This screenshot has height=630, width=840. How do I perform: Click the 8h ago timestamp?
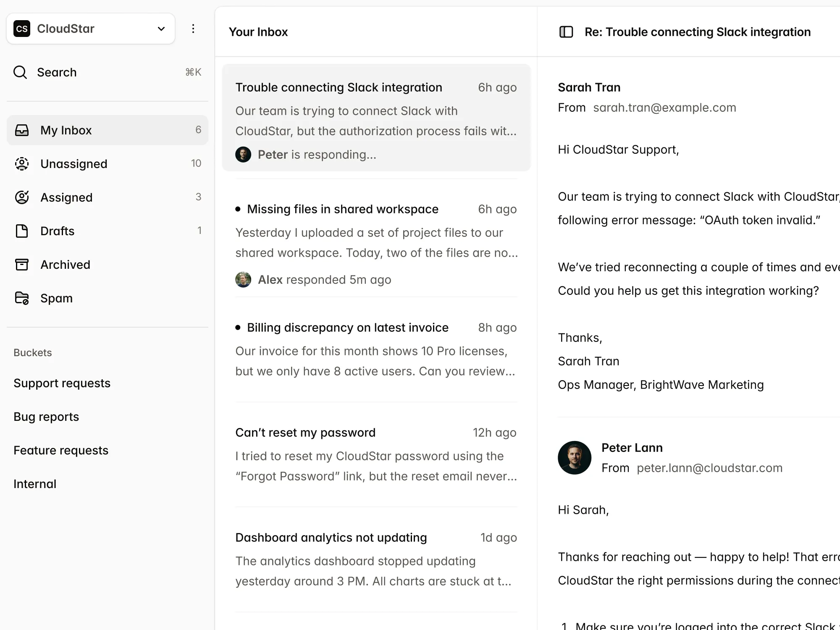click(x=497, y=328)
